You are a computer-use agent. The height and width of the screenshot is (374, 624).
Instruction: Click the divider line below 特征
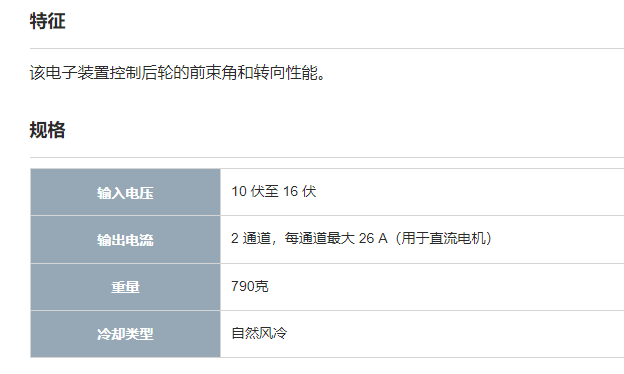tap(327, 49)
